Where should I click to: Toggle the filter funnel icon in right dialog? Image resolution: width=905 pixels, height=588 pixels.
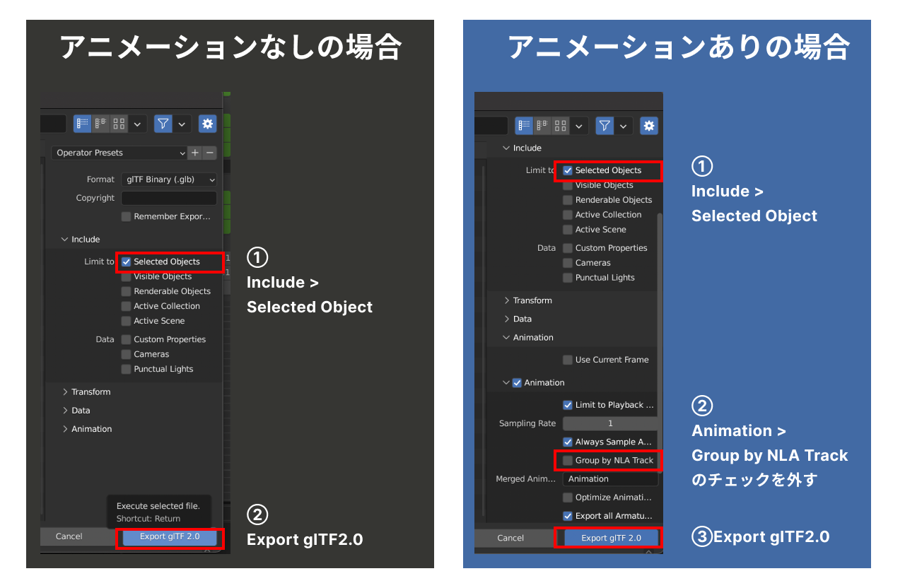click(605, 126)
